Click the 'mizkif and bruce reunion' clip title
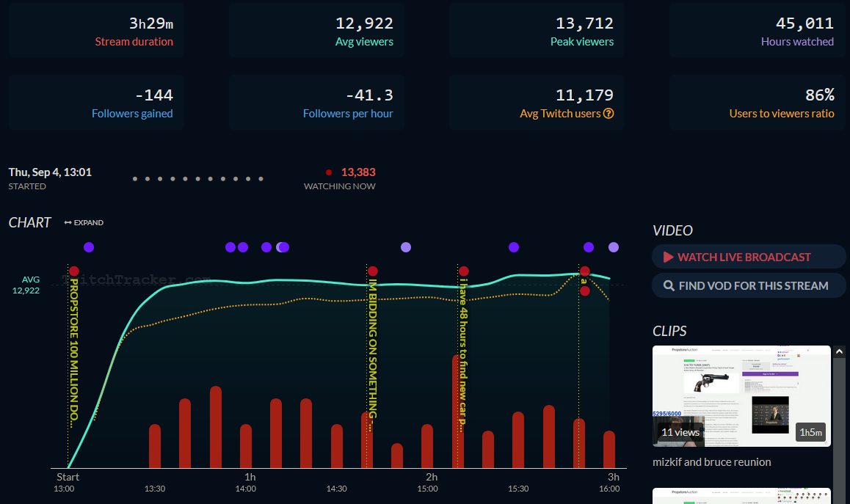The image size is (850, 504). (x=712, y=462)
